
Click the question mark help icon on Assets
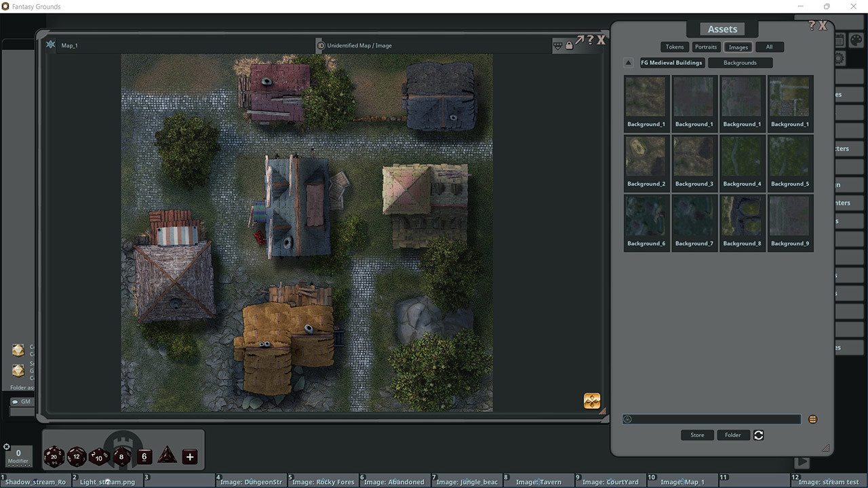811,24
